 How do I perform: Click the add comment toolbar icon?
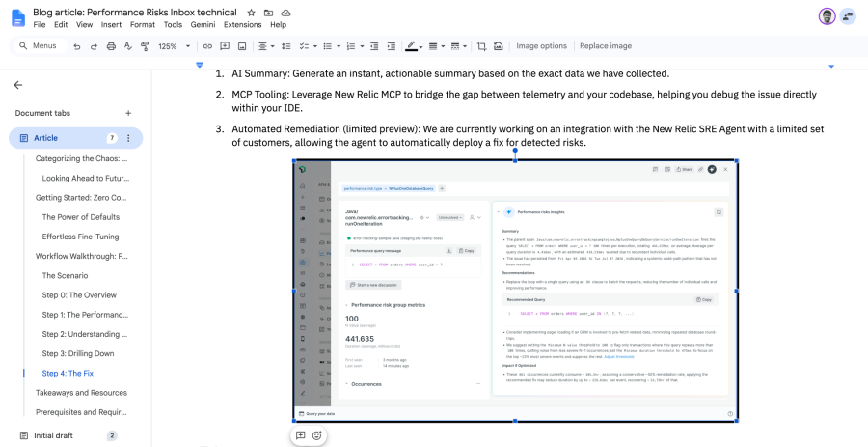click(225, 46)
